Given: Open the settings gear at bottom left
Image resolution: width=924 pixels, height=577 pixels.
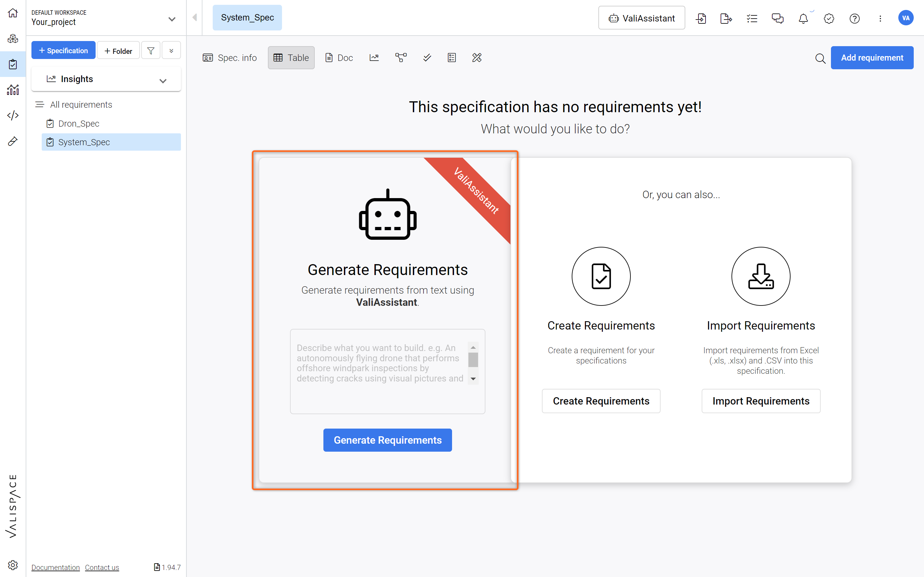Looking at the screenshot, I should coord(13,565).
